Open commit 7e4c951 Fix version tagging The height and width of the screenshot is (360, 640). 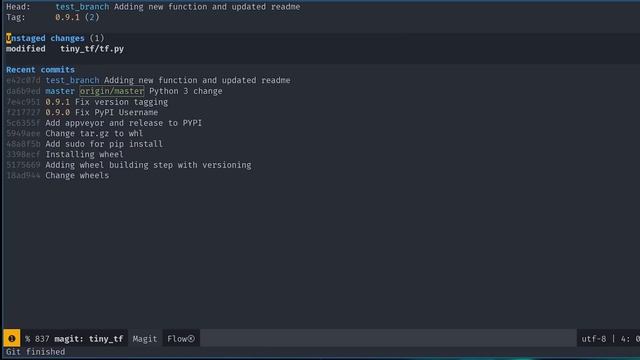(x=87, y=102)
